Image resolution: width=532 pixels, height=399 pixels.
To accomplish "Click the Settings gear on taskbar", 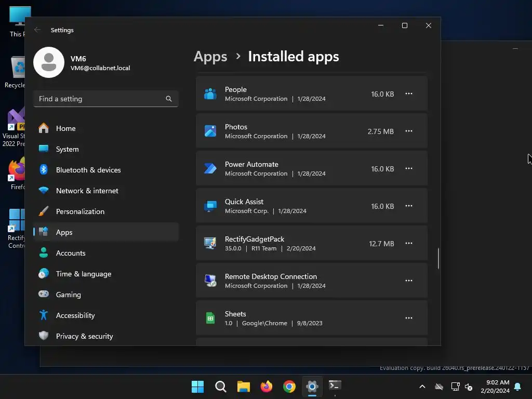I will point(312,387).
